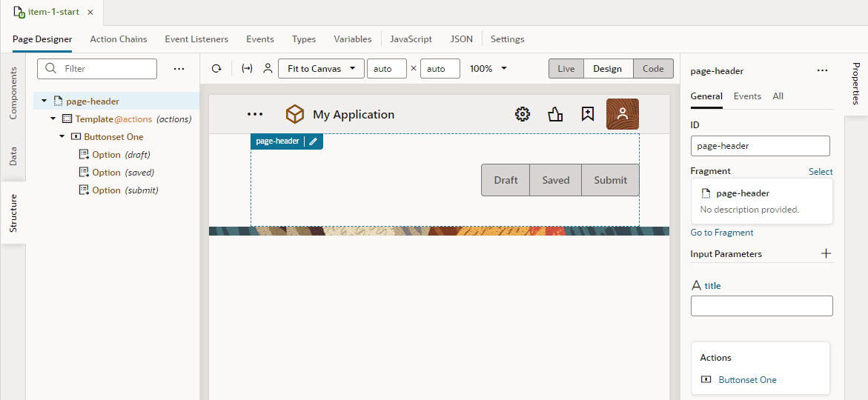Edit the page-header fragment via pencil icon

click(314, 141)
